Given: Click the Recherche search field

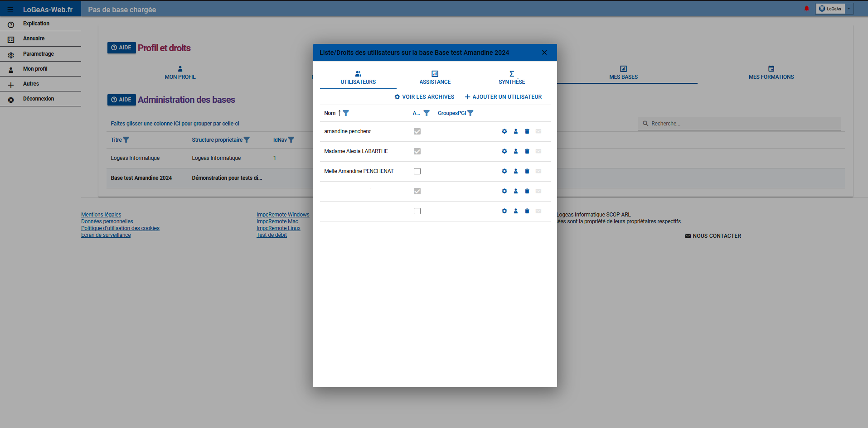Looking at the screenshot, I should [743, 124].
